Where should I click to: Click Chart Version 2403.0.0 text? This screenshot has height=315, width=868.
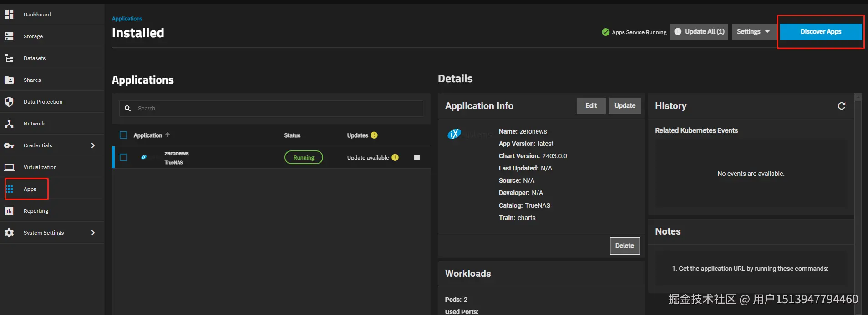click(533, 156)
